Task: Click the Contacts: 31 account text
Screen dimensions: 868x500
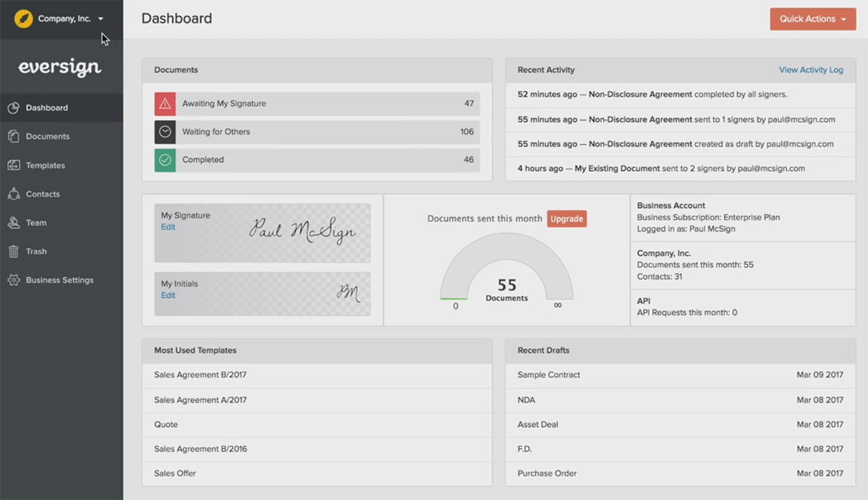Action: (660, 276)
